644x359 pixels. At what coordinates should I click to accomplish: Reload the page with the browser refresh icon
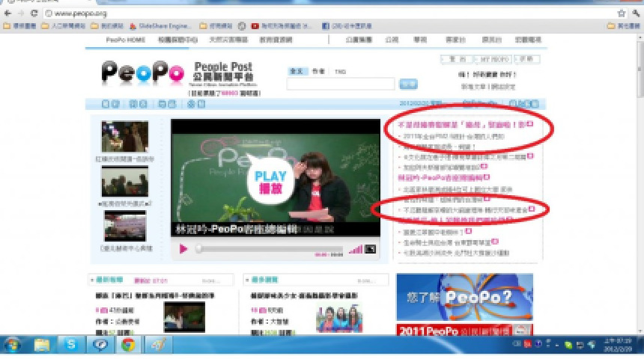click(x=34, y=13)
